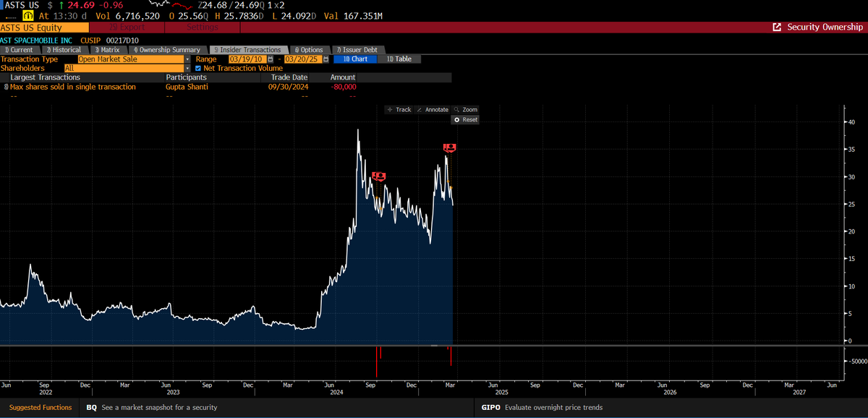868x418 pixels.
Task: Click the Export menu
Action: point(127,27)
